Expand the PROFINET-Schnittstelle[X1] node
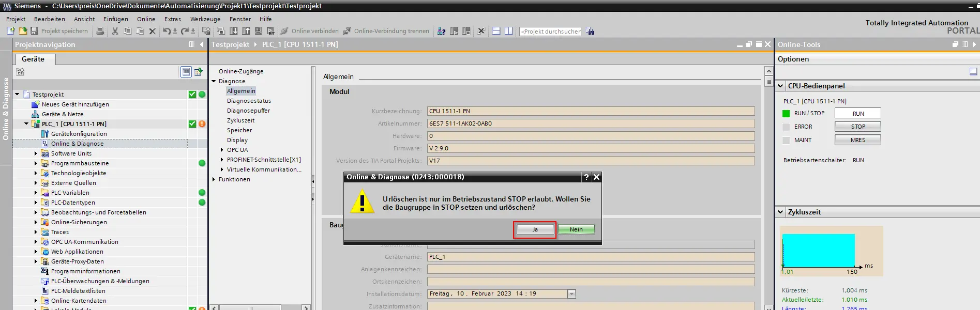This screenshot has height=310, width=980. [x=222, y=160]
